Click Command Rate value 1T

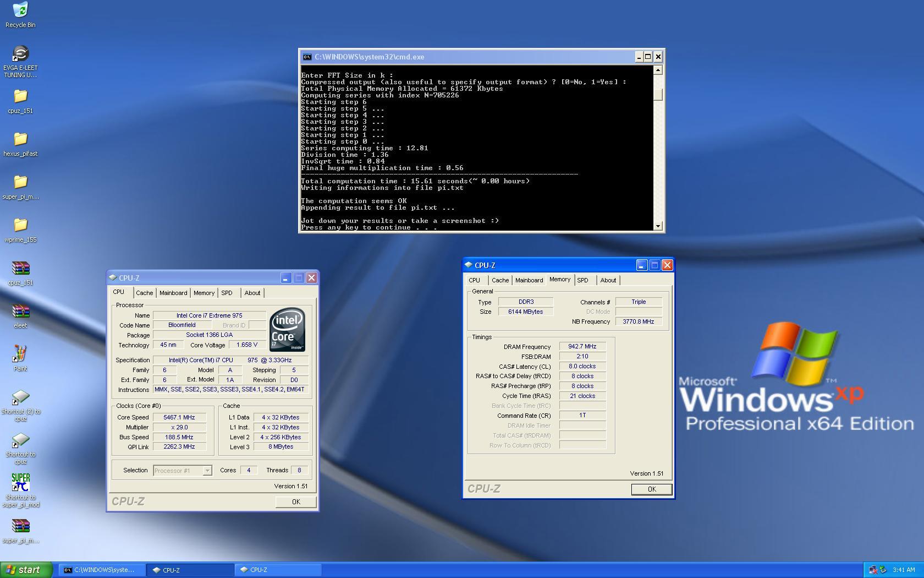point(582,416)
